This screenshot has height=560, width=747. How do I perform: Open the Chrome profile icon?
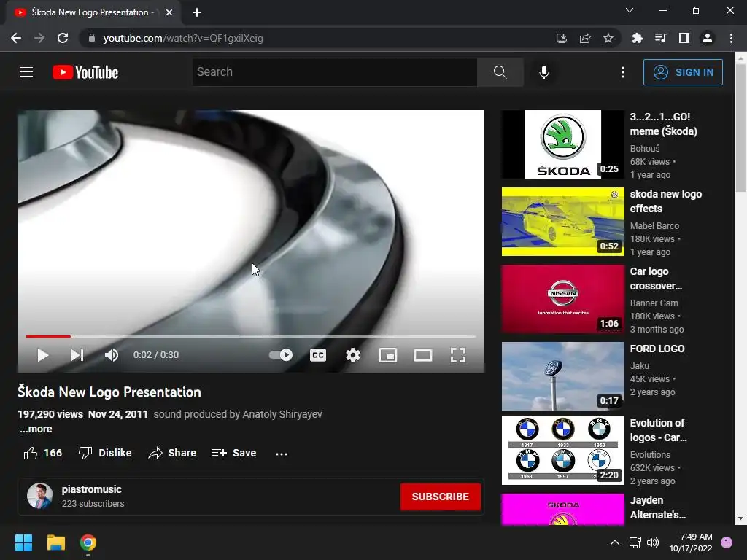pyautogui.click(x=708, y=38)
